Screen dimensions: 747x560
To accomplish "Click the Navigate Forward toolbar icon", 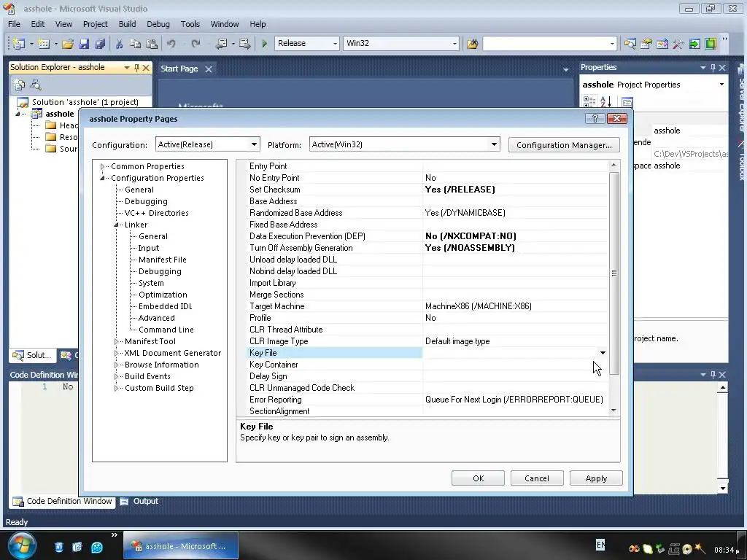I will (245, 44).
